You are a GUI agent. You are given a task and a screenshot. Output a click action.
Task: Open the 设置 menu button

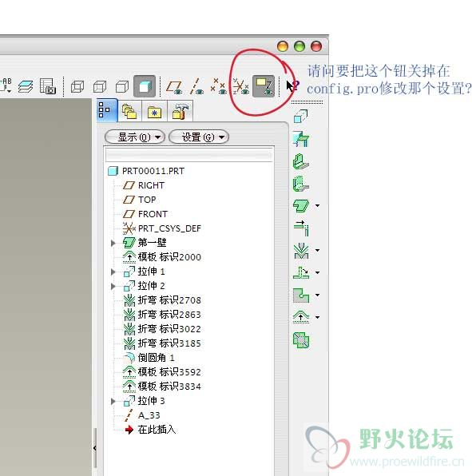click(199, 137)
